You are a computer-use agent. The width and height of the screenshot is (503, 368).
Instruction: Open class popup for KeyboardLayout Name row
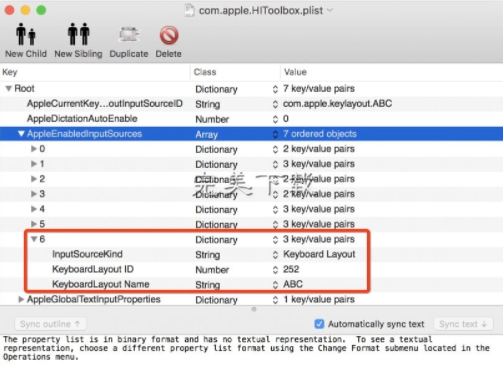coord(275,285)
